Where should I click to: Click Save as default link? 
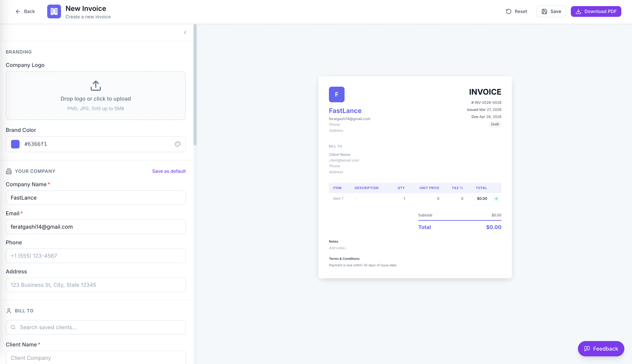click(x=169, y=171)
